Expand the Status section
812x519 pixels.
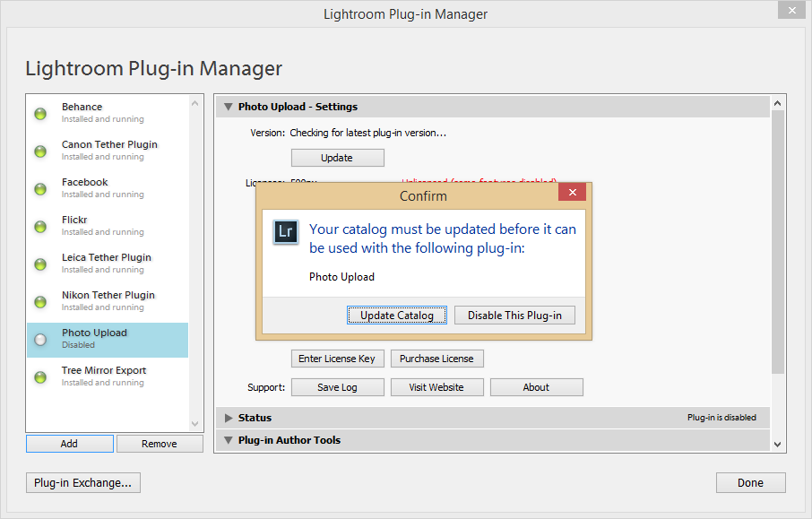pos(229,418)
